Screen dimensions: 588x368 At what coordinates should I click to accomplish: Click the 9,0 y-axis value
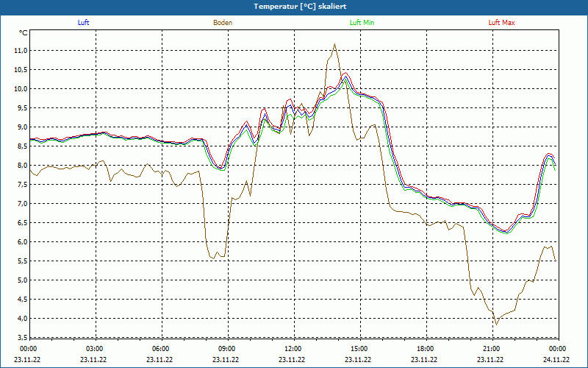tap(23, 127)
